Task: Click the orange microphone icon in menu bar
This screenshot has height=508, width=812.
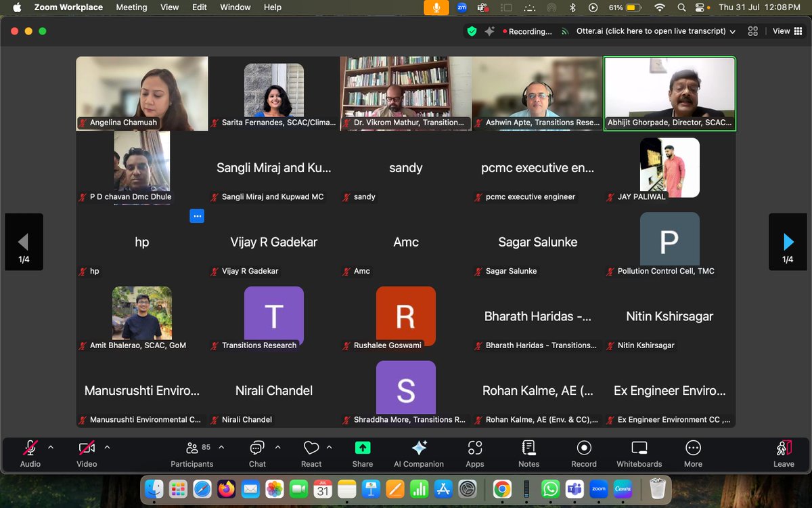Action: (436, 7)
